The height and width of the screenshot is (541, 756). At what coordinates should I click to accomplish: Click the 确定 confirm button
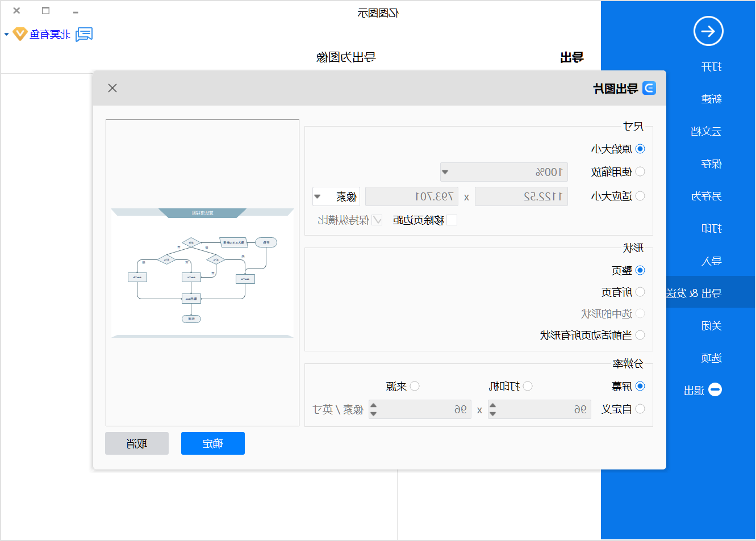(213, 443)
